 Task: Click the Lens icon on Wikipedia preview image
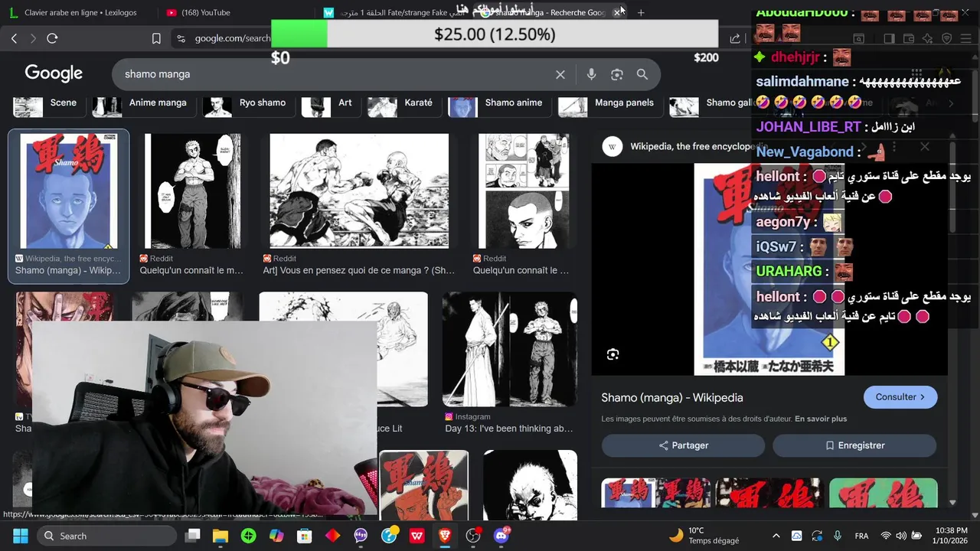(612, 354)
